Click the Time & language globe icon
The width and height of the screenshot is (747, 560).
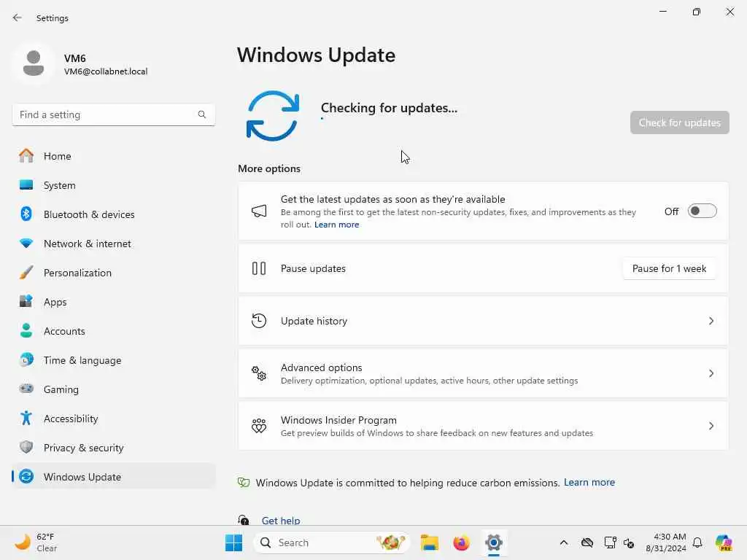(26, 359)
